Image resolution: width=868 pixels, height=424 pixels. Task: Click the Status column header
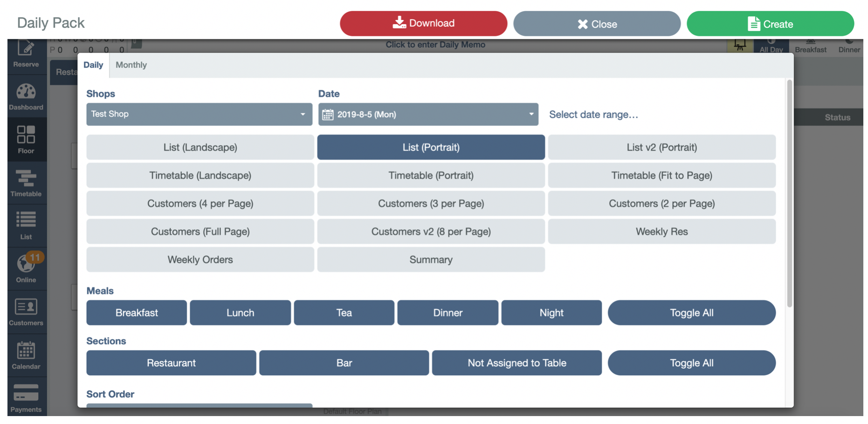837,117
